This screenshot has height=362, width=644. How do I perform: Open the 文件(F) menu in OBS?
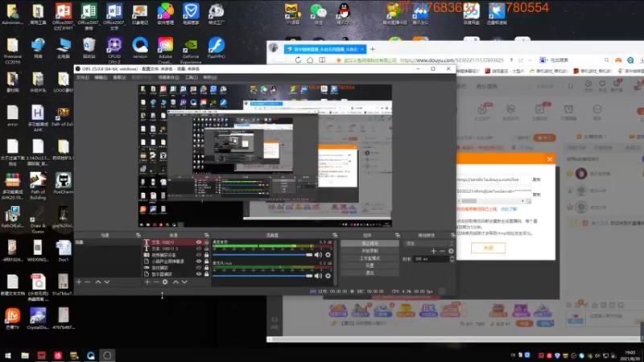(x=82, y=77)
